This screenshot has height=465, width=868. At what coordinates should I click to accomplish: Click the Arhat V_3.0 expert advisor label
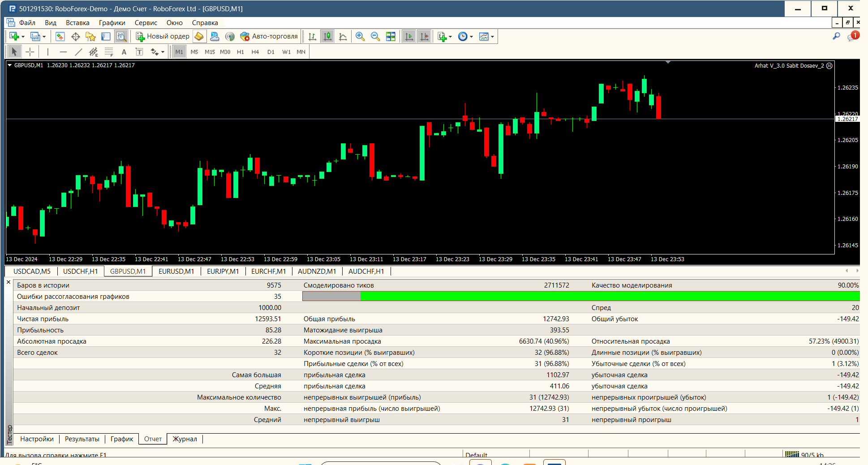[789, 66]
